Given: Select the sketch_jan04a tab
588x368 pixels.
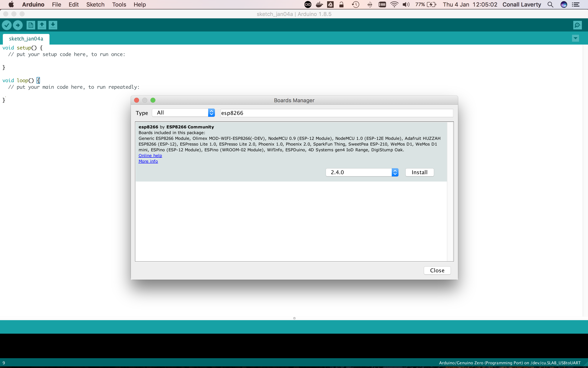Looking at the screenshot, I should tap(26, 39).
